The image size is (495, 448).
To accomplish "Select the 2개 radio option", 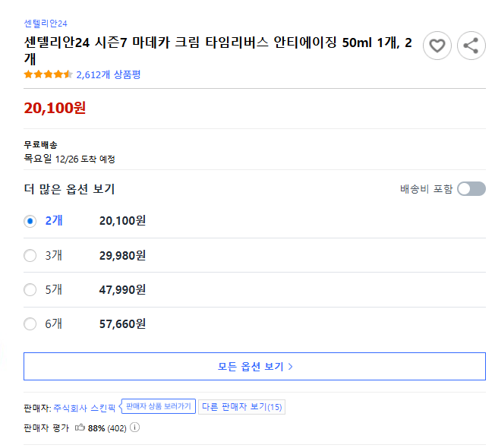I will [30, 221].
